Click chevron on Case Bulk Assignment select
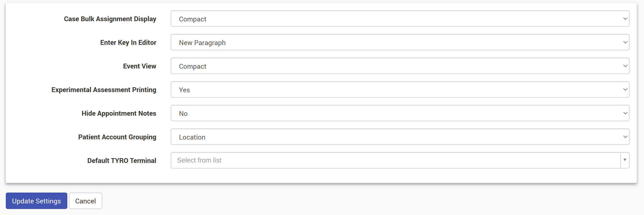 point(625,19)
